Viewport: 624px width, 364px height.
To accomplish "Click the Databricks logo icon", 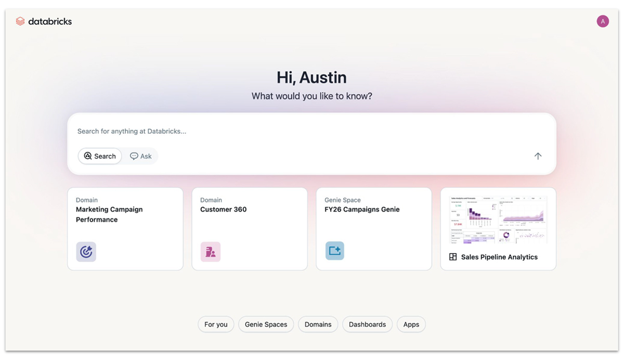I will 20,21.
